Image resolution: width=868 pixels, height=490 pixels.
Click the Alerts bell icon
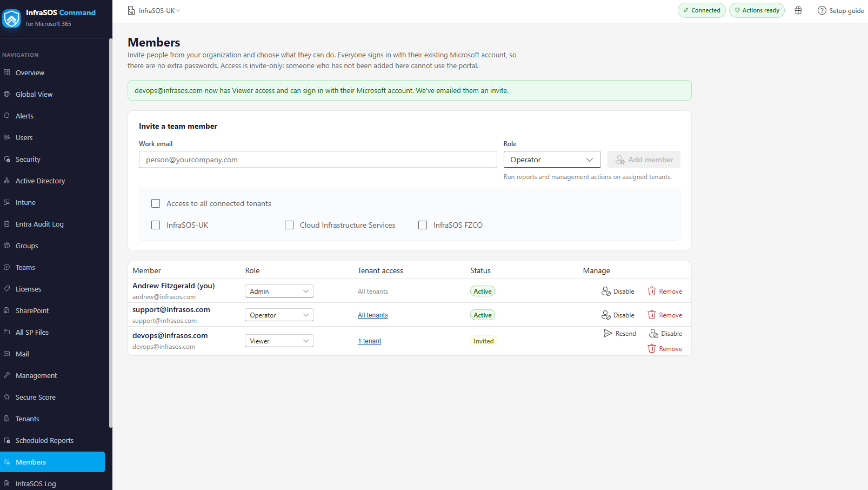tap(7, 115)
